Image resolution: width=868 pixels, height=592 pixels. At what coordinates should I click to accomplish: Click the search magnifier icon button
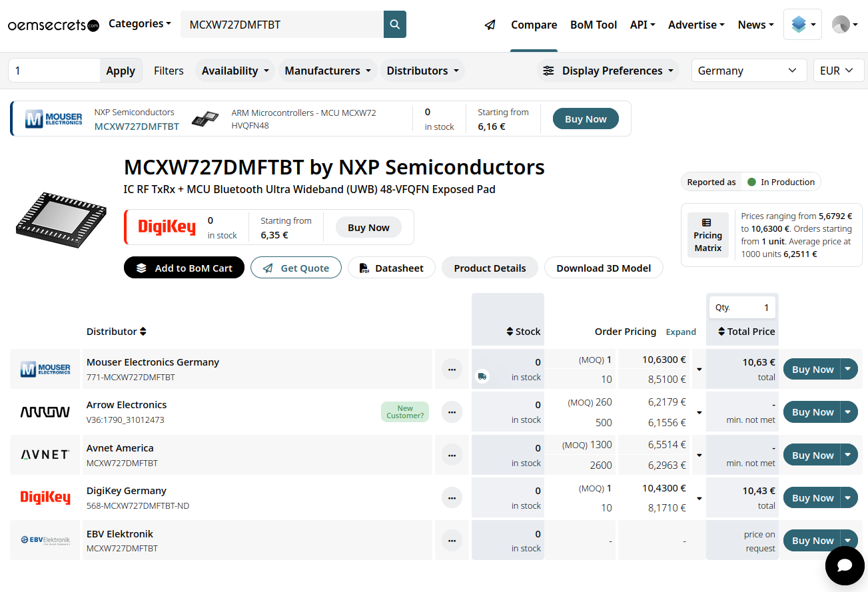tap(395, 25)
